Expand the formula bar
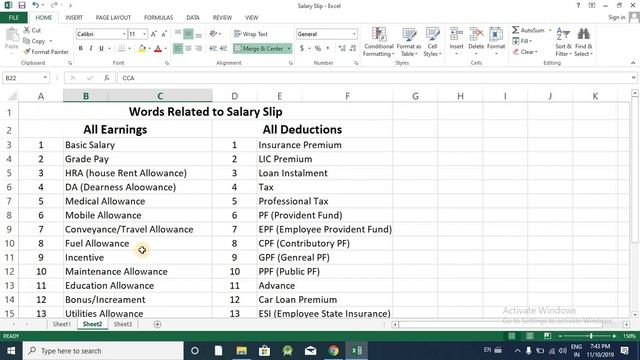This screenshot has width=640, height=360. coord(633,78)
